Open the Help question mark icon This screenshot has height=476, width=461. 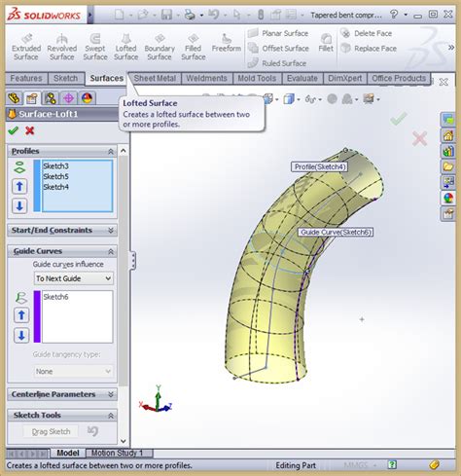click(x=394, y=15)
